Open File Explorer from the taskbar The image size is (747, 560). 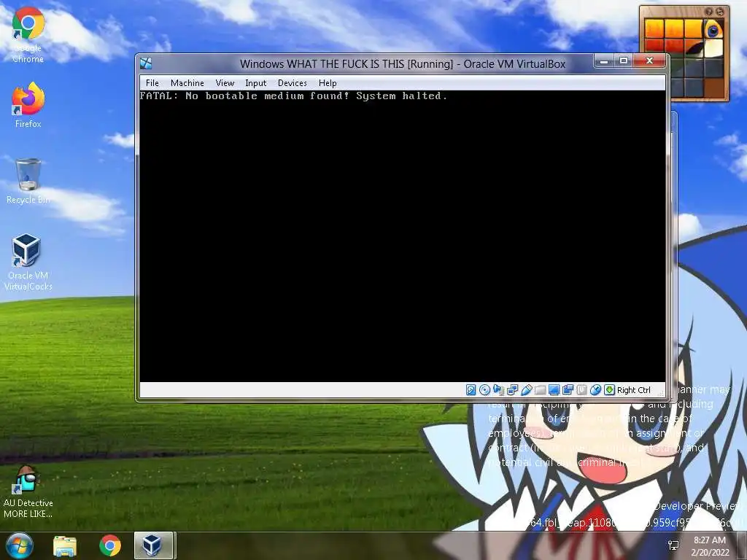(x=65, y=545)
